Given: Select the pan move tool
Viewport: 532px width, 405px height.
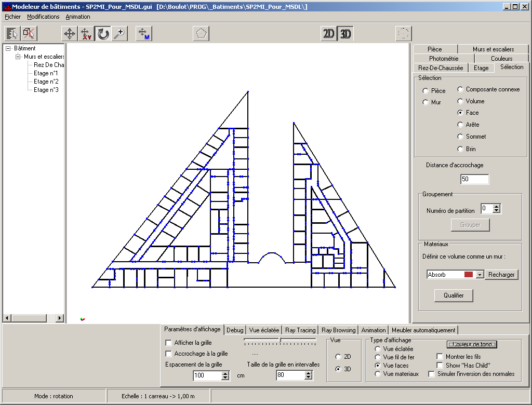Looking at the screenshot, I should (x=69, y=34).
